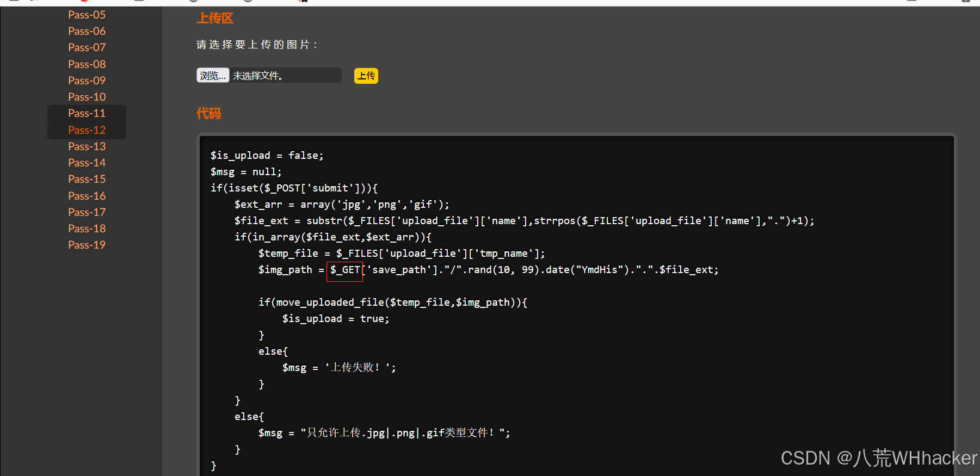Click the text 请选择要上传的图片
980x476 pixels.
click(x=257, y=45)
